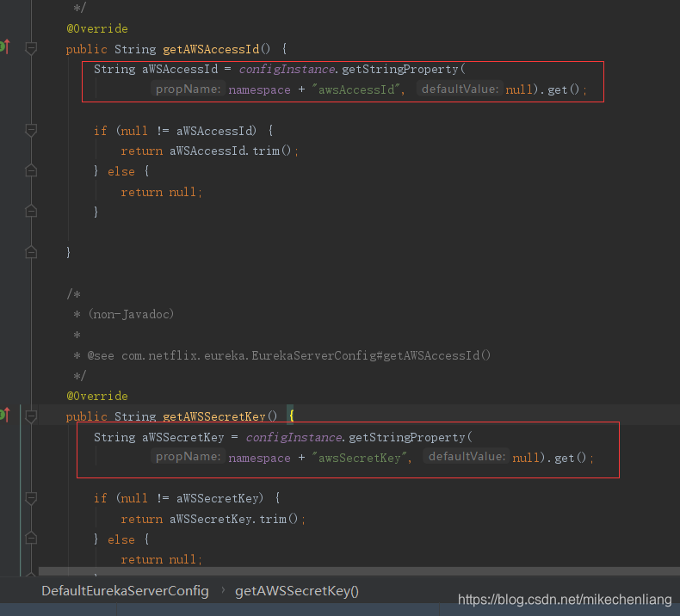The width and height of the screenshot is (680, 616).
Task: Click the override gutter icon beside getAWSAccessId()
Action: (x=4, y=46)
